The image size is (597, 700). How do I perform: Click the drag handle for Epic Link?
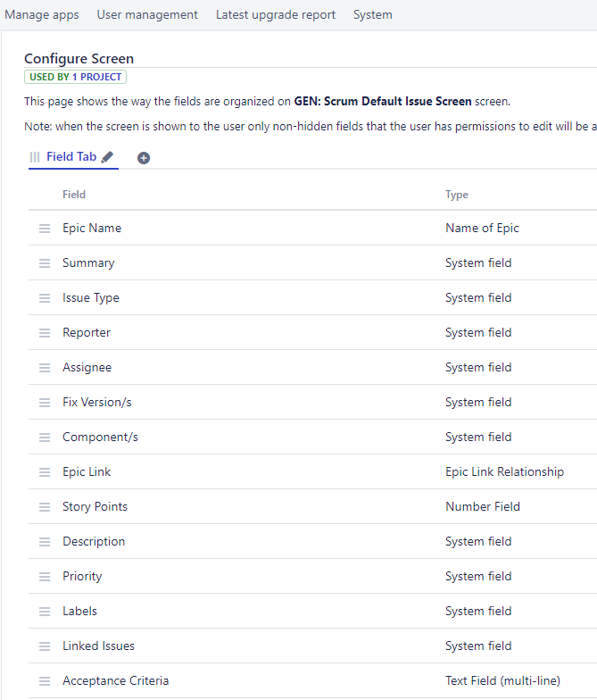pyautogui.click(x=45, y=472)
